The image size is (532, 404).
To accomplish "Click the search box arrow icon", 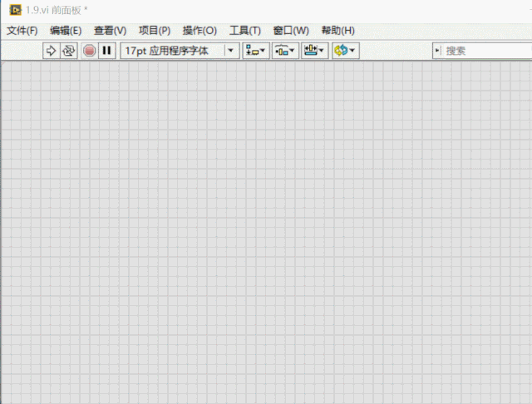I will pyautogui.click(x=437, y=51).
